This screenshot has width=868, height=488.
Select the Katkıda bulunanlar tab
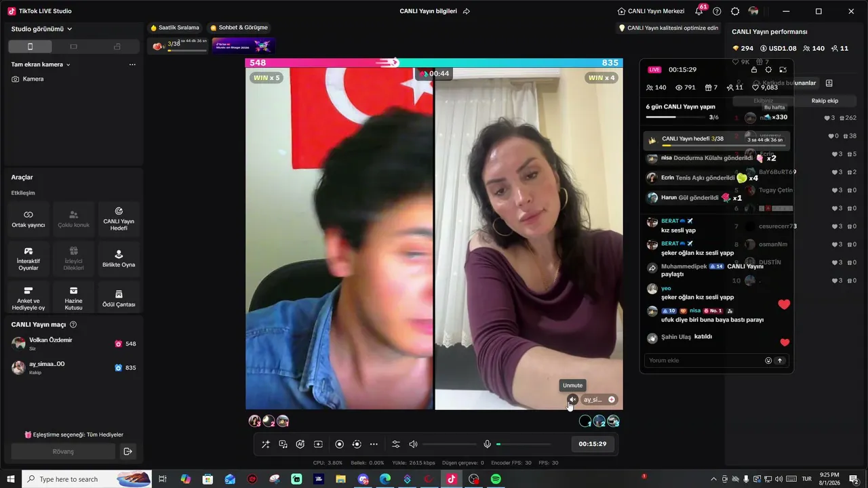point(788,83)
